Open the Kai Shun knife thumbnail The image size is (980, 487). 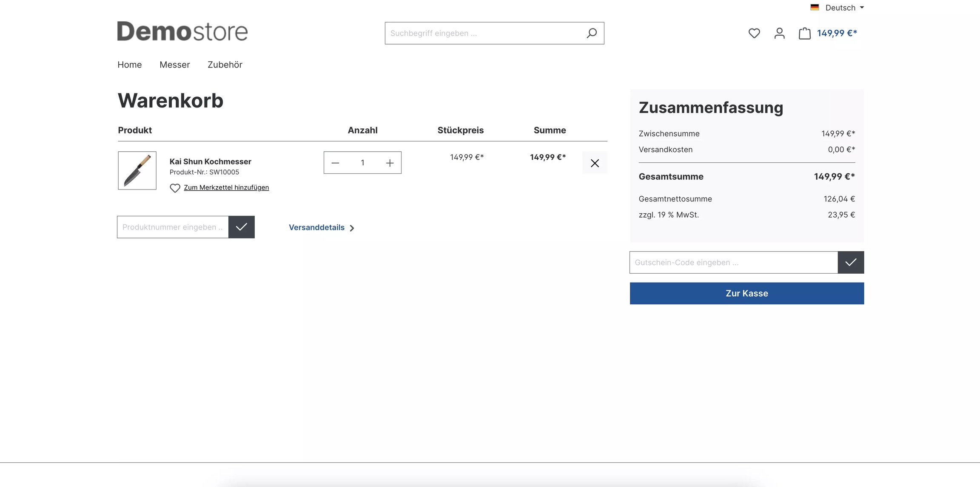click(x=137, y=170)
